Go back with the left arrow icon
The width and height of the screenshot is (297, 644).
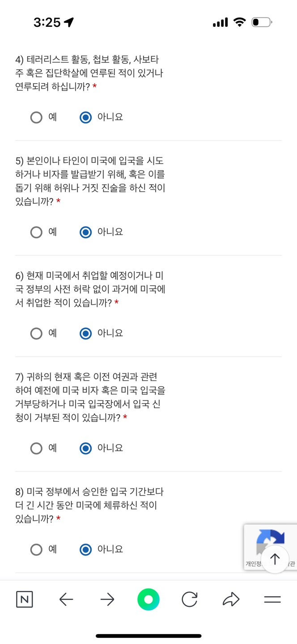click(x=66, y=599)
